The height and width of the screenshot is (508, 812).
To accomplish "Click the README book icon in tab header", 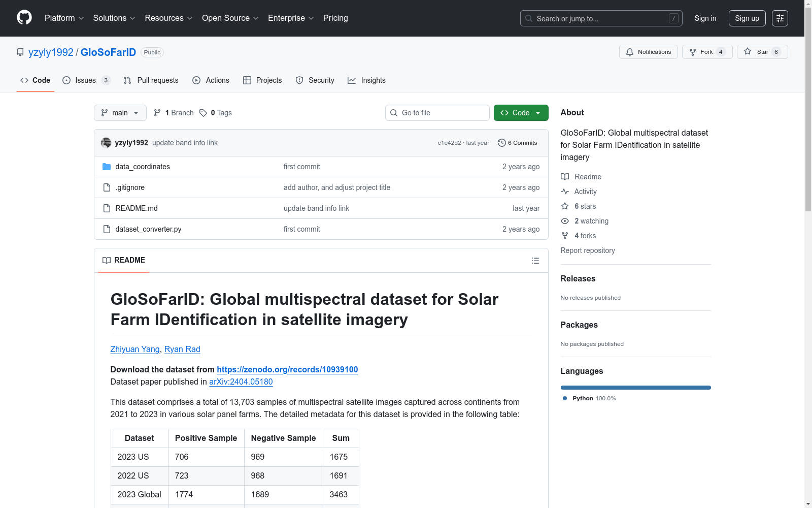I will tap(107, 260).
